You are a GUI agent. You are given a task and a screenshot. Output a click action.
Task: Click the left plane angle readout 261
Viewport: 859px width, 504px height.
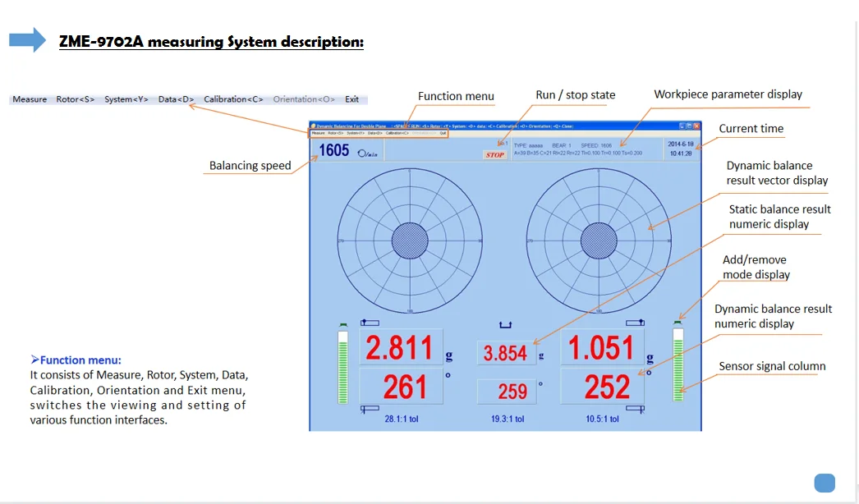click(401, 387)
